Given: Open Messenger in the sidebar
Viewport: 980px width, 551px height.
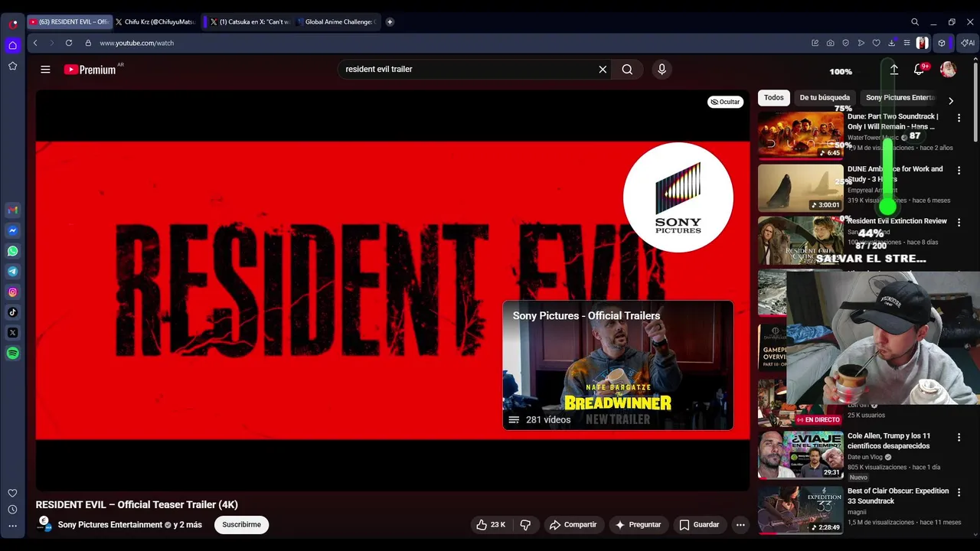Looking at the screenshot, I should pyautogui.click(x=12, y=230).
